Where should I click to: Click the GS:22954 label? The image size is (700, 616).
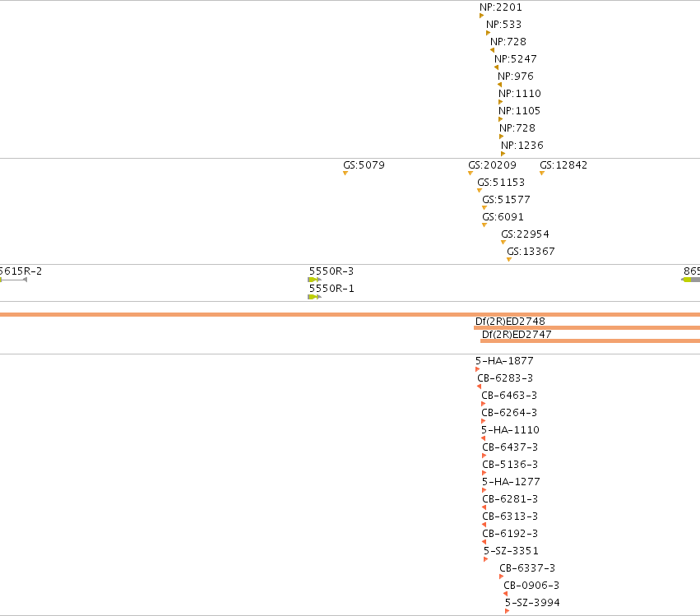coord(525,234)
